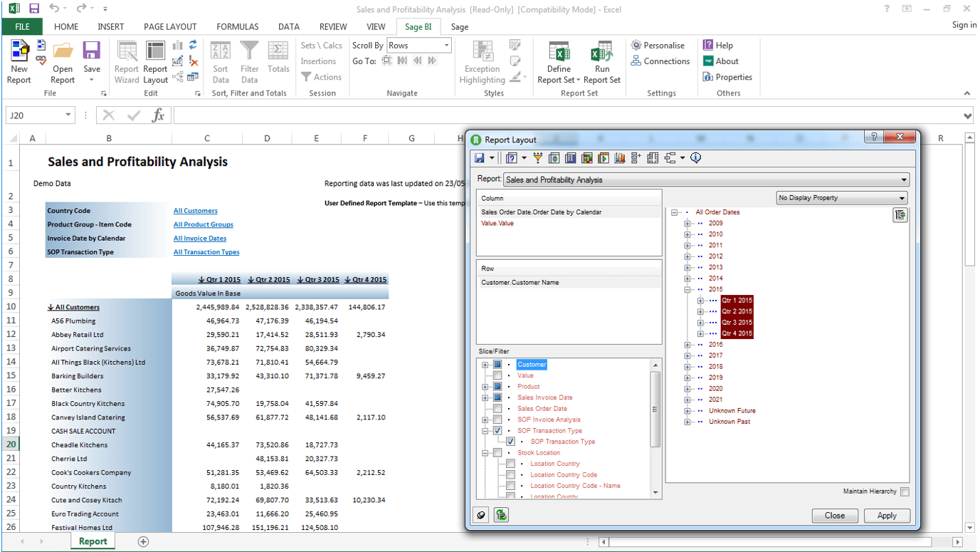The width and height of the screenshot is (980, 552).
Task: Click the bottom-left globe icon in Report Layout dialog
Action: pos(482,515)
